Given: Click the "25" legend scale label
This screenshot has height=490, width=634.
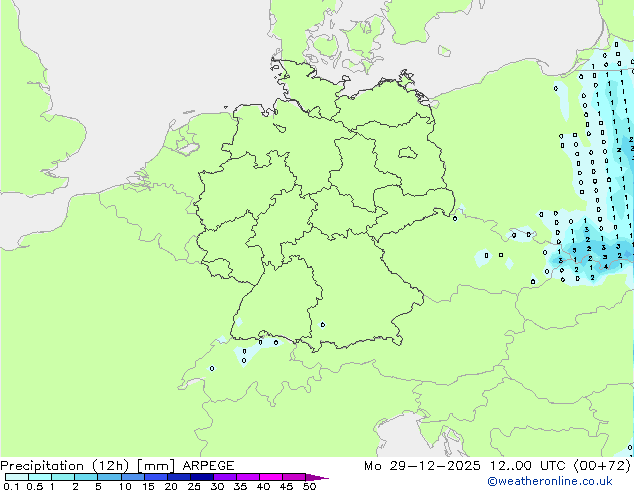Looking at the screenshot, I should click(x=194, y=486).
